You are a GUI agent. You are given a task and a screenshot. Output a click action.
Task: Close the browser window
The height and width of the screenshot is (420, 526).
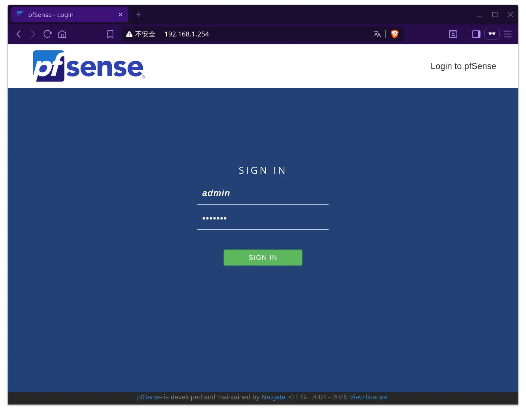[510, 15]
